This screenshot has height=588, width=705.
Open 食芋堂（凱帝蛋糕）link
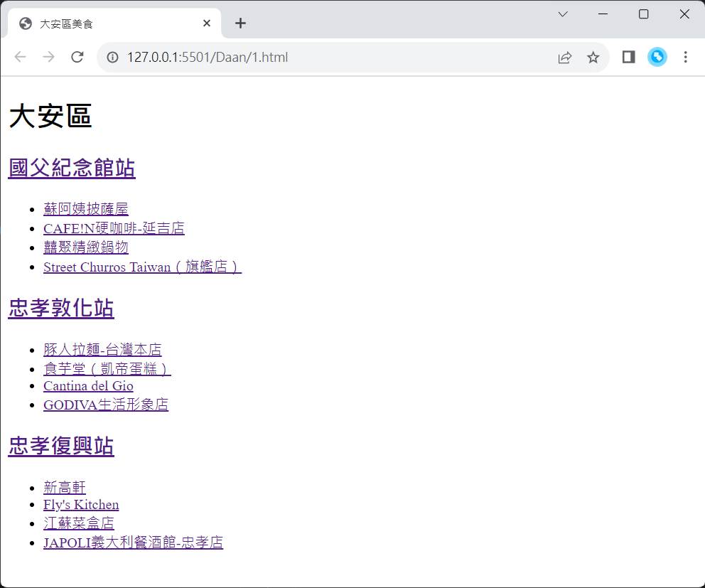tap(107, 369)
